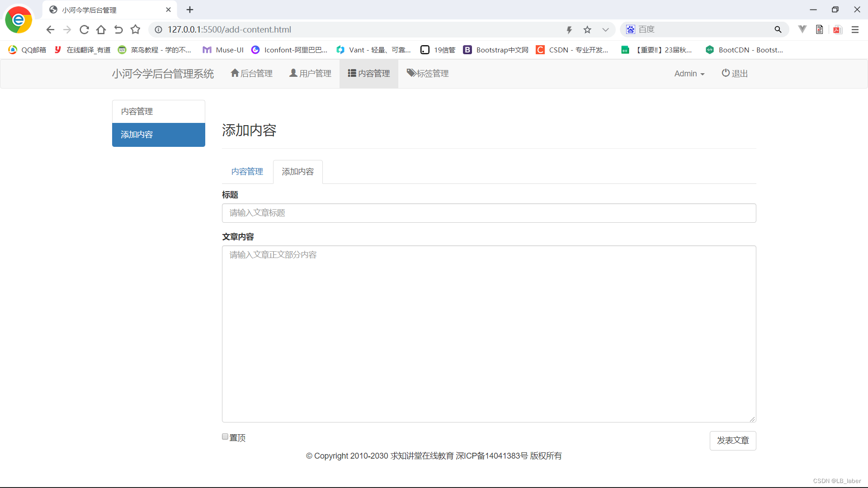
Task: Switch to the 添加内容 tab
Action: 298,172
